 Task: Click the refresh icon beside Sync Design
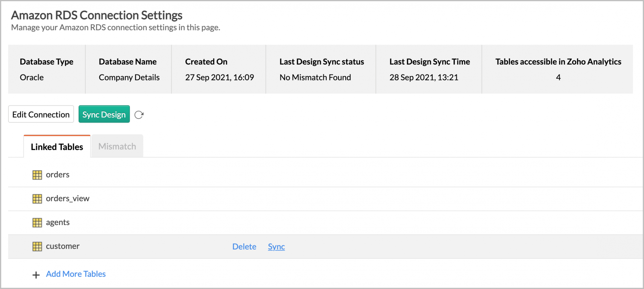coord(139,115)
